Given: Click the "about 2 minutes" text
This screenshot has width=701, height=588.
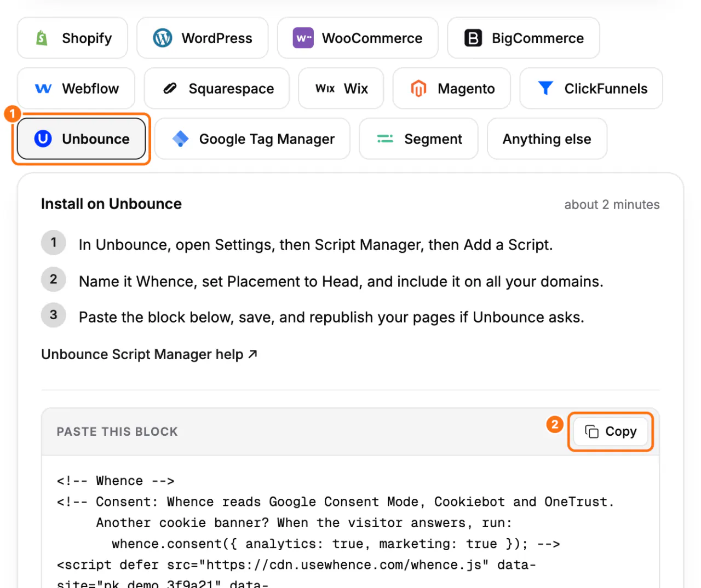Looking at the screenshot, I should coord(612,205).
